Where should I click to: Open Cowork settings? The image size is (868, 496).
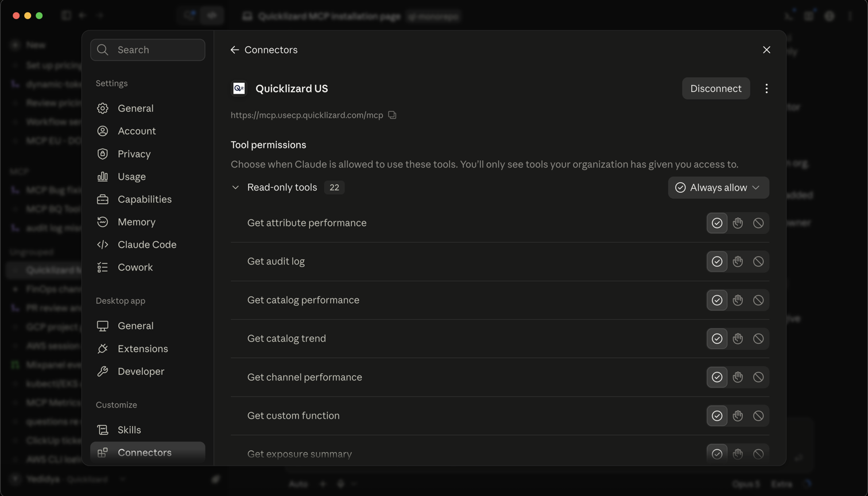[148, 267]
